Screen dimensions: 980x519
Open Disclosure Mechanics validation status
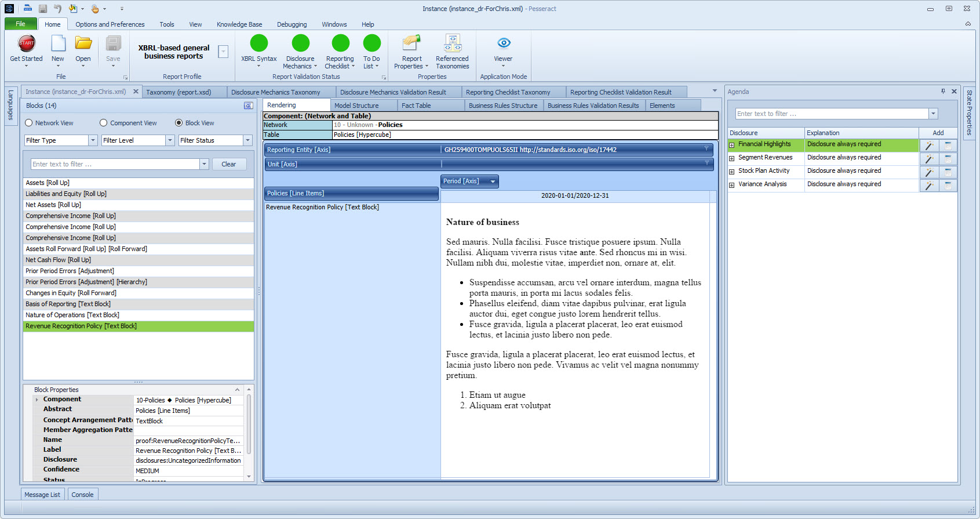click(300, 51)
